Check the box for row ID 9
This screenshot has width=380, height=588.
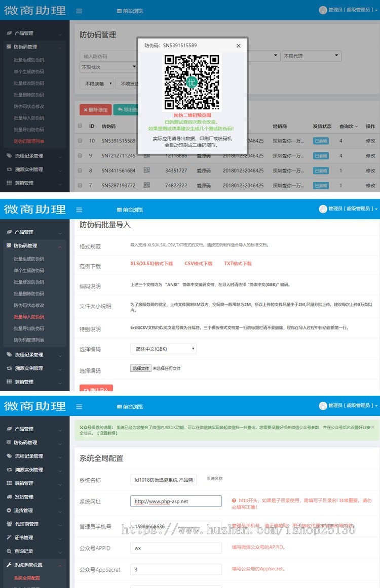pyautogui.click(x=80, y=155)
